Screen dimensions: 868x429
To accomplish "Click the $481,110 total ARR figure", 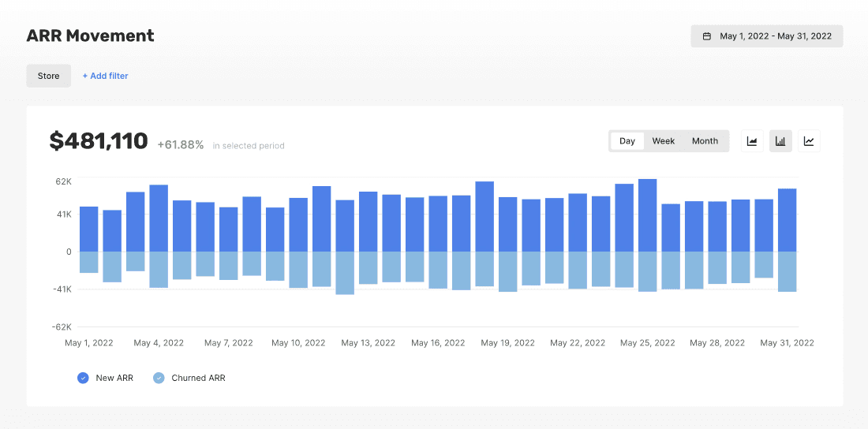I will (99, 141).
